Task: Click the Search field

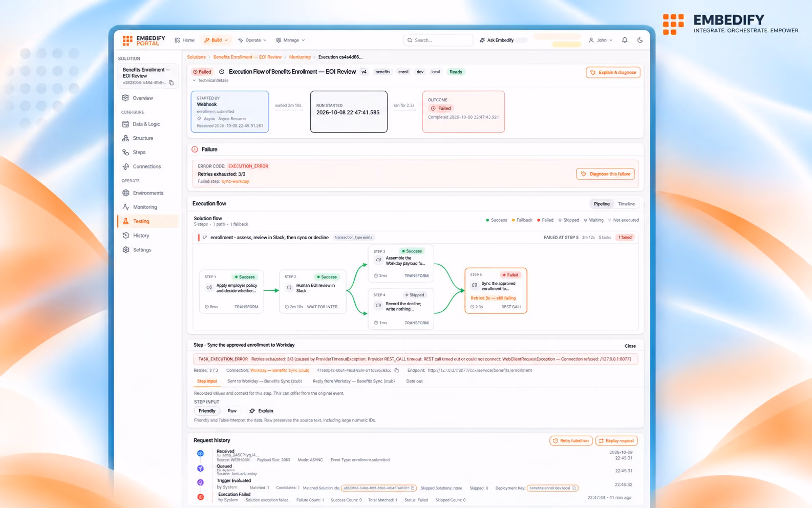Action: click(438, 40)
